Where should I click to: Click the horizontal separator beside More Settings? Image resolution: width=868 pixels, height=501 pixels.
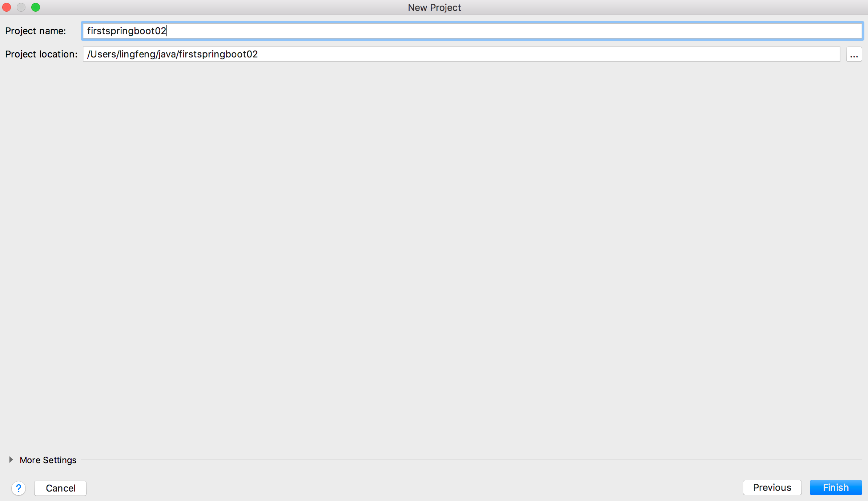tap(473, 460)
